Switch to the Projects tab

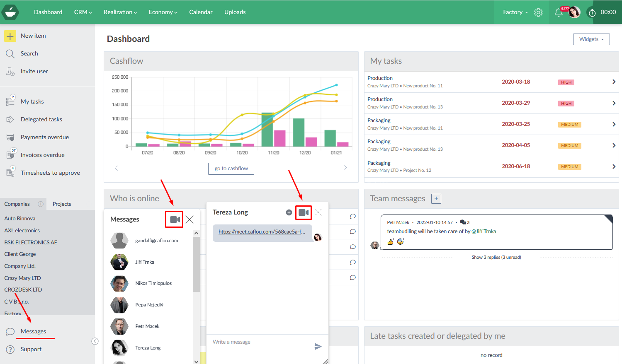[x=62, y=204]
